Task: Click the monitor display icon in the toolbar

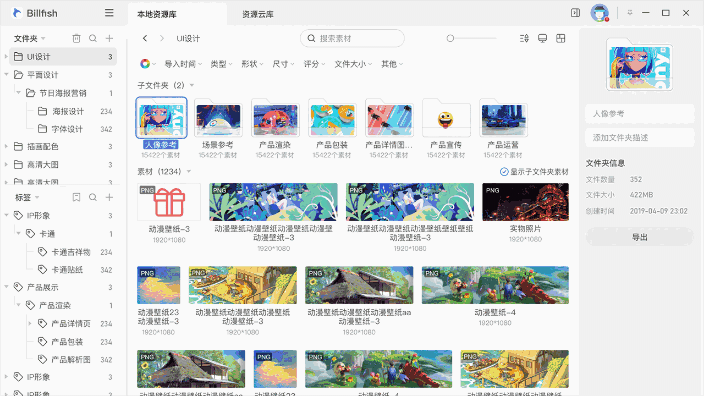Action: coord(542,39)
